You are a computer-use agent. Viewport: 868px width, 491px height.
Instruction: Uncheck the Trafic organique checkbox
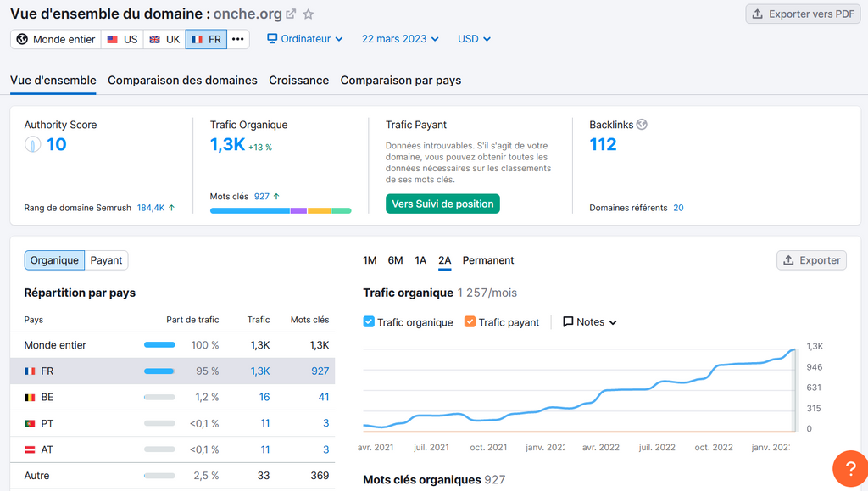click(x=369, y=321)
